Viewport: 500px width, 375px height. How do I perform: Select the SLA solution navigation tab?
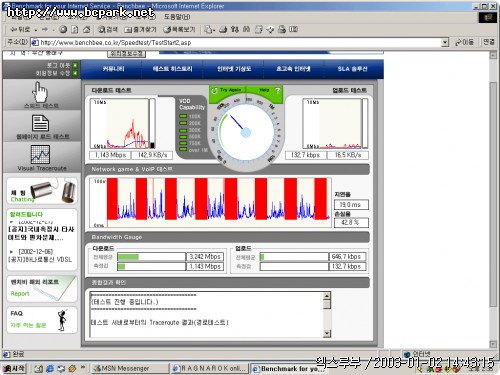pos(352,69)
